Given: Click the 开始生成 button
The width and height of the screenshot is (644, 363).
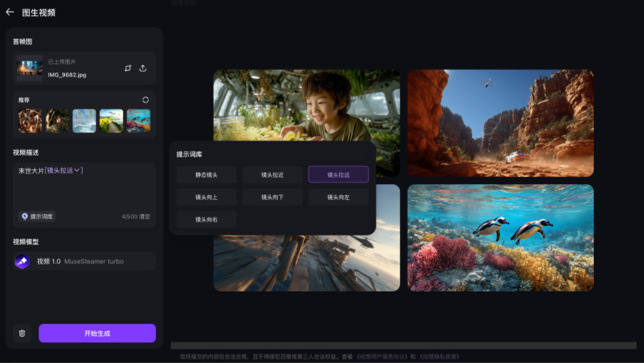Looking at the screenshot, I should click(x=97, y=333).
